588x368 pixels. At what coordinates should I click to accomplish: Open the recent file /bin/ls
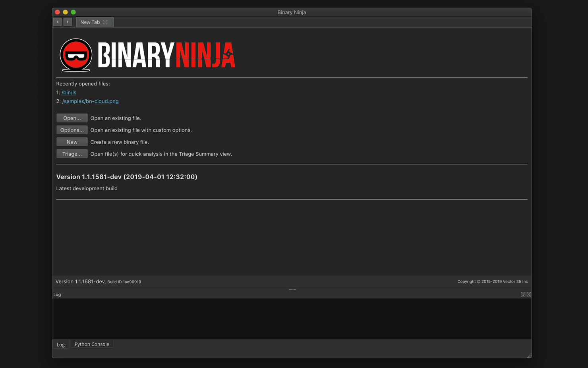coord(69,93)
